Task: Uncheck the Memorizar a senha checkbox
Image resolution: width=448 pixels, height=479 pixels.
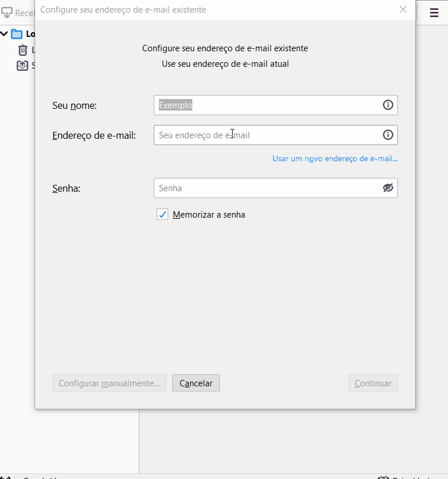Action: (x=162, y=215)
